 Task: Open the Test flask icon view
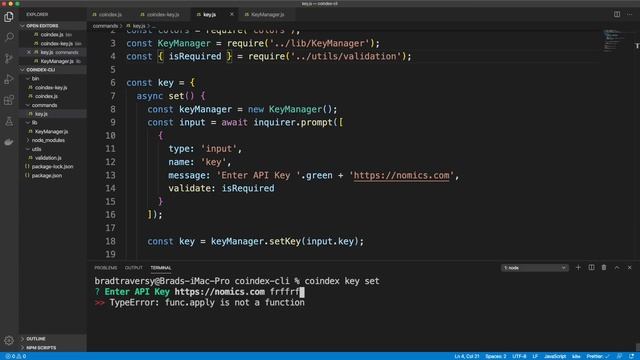pyautogui.click(x=9, y=121)
